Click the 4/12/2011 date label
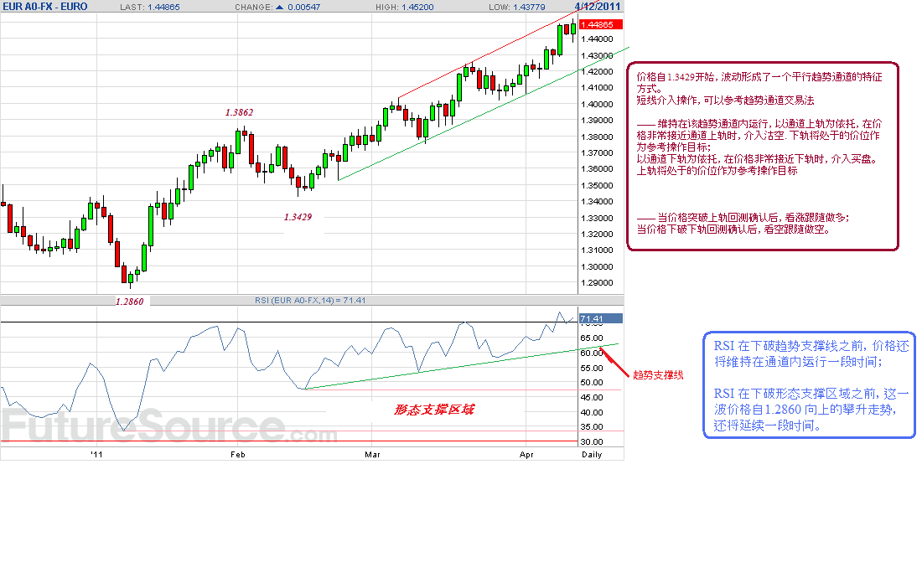Image resolution: width=922 pixels, height=588 pixels. coord(598,7)
